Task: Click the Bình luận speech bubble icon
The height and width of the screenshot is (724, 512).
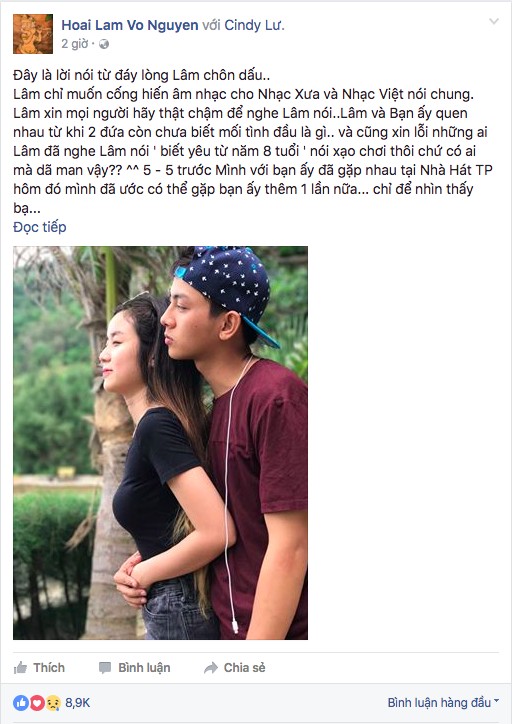Action: coord(105,668)
